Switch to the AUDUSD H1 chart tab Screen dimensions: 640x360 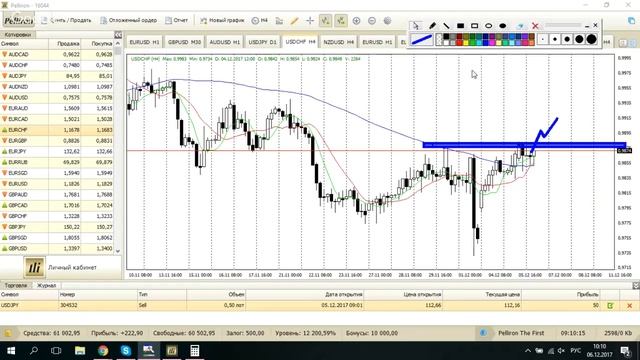224,42
